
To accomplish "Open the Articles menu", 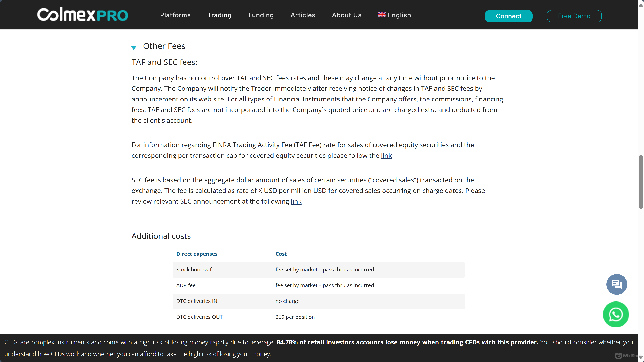I will (303, 15).
